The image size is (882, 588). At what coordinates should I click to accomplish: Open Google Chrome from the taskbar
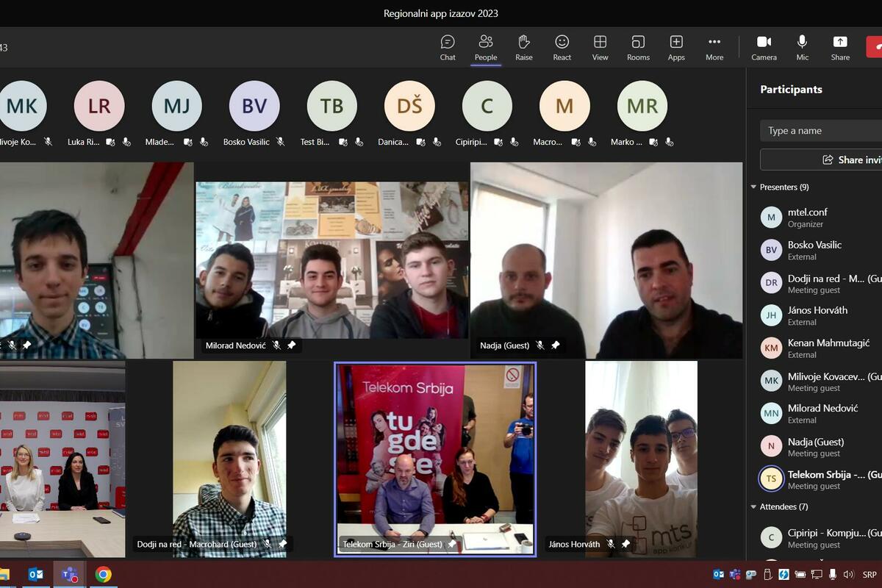point(104,574)
